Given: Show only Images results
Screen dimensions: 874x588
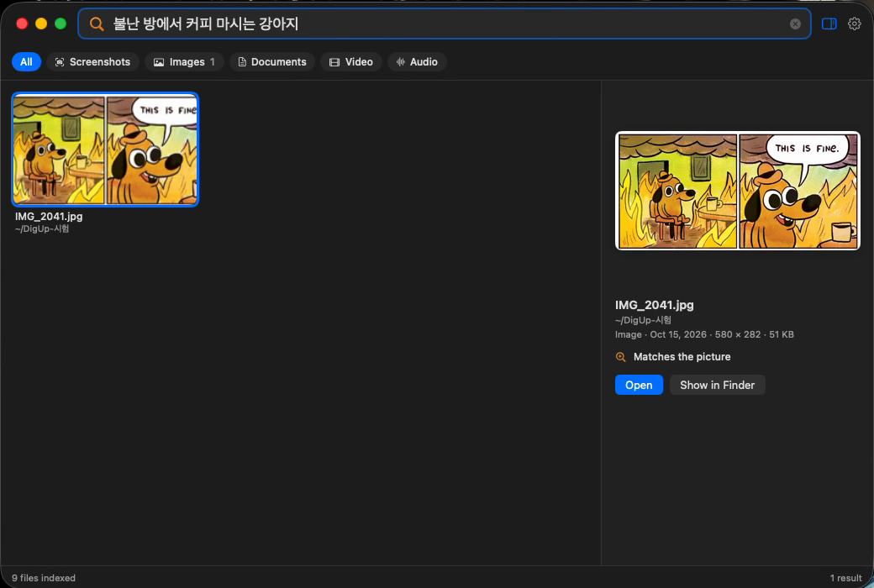Looking at the screenshot, I should [184, 62].
